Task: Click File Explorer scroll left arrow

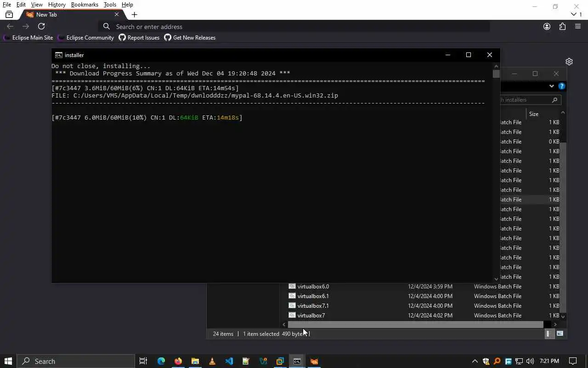Action: point(284,324)
